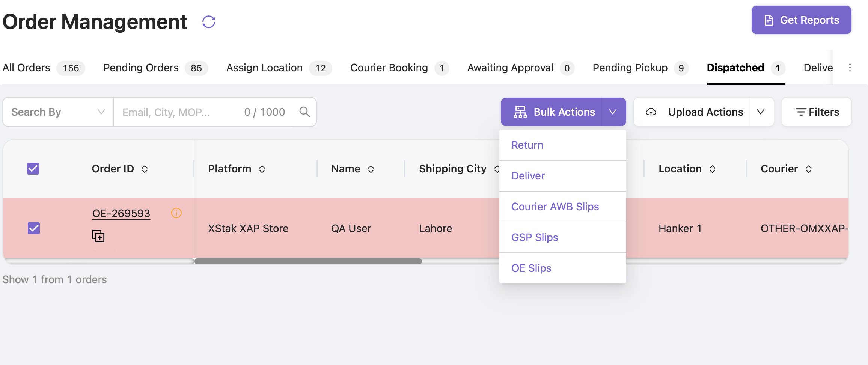Viewport: 868px width, 365px height.
Task: Refresh orders using the reload icon
Action: (x=209, y=22)
